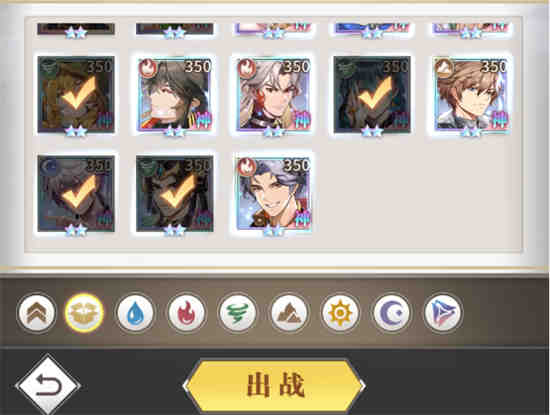The width and height of the screenshot is (550, 415).
Task: Deselect the checked hero fourth in middle row
Action: (x=372, y=94)
